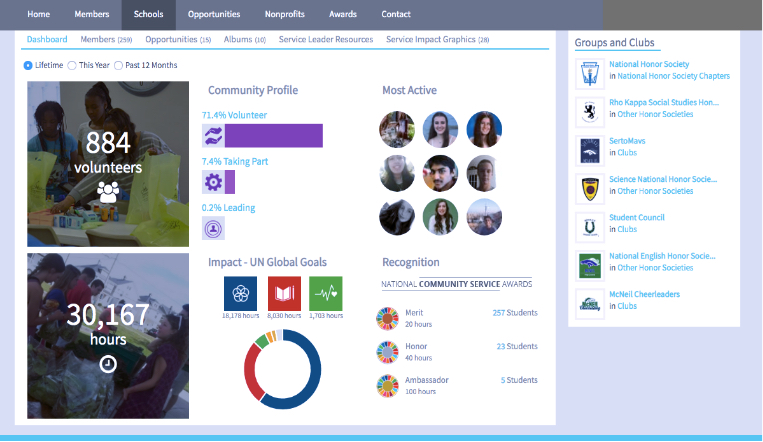Open the National Honor Society logo
763x442 pixels.
(590, 74)
